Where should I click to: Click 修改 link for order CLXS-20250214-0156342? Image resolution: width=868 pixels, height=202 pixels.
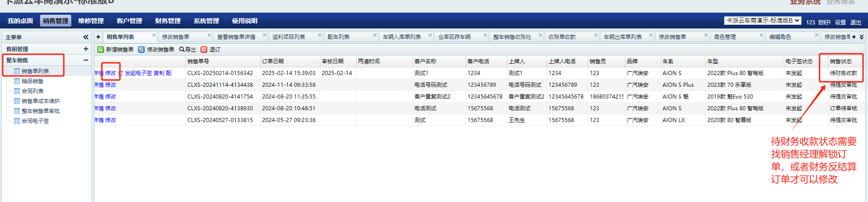coord(111,73)
